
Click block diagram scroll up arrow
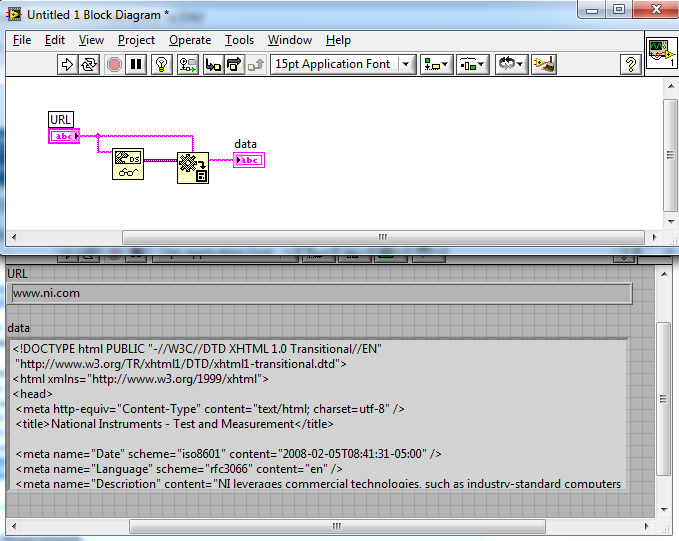click(671, 86)
